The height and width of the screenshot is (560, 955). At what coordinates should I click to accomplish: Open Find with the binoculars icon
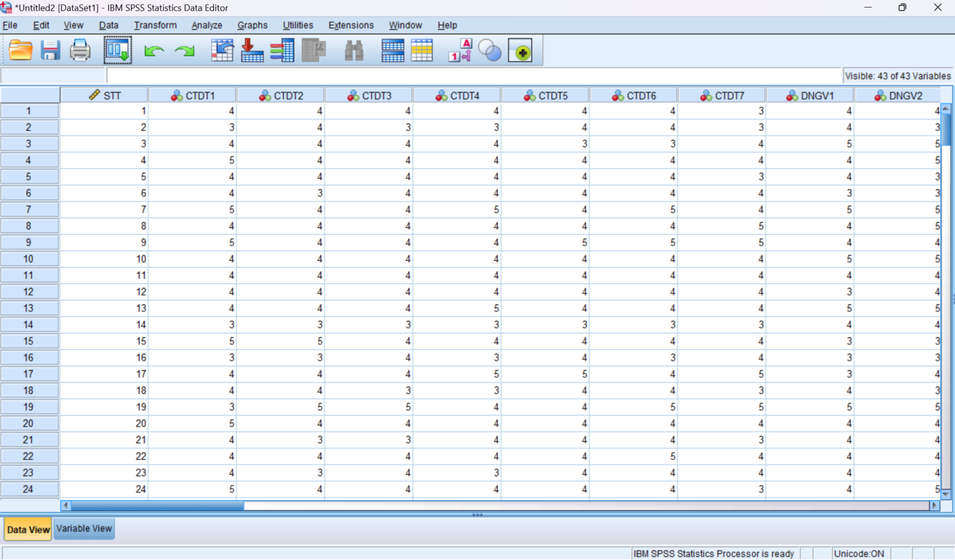(354, 50)
